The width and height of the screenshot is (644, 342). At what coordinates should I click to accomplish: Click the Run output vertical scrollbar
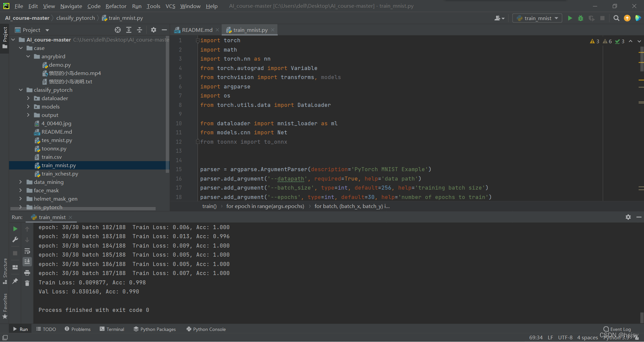click(642, 318)
